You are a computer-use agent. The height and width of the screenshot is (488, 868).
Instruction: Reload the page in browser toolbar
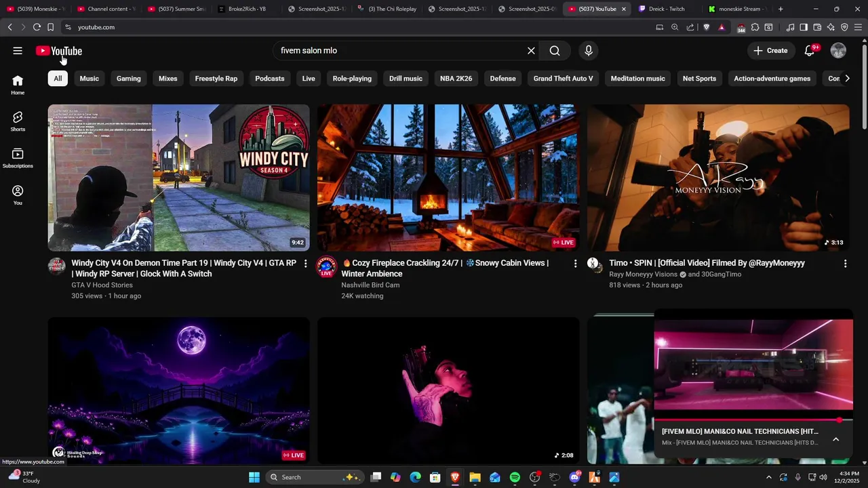tap(37, 27)
